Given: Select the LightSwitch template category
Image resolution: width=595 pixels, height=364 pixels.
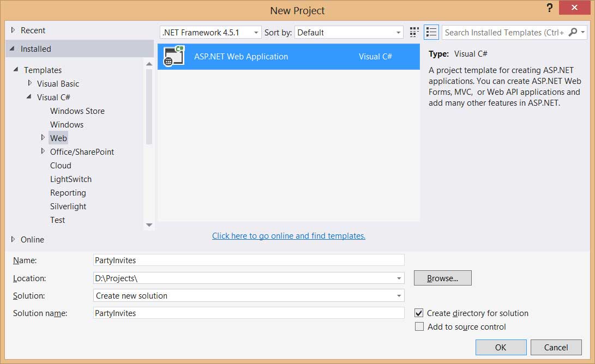Looking at the screenshot, I should 71,179.
